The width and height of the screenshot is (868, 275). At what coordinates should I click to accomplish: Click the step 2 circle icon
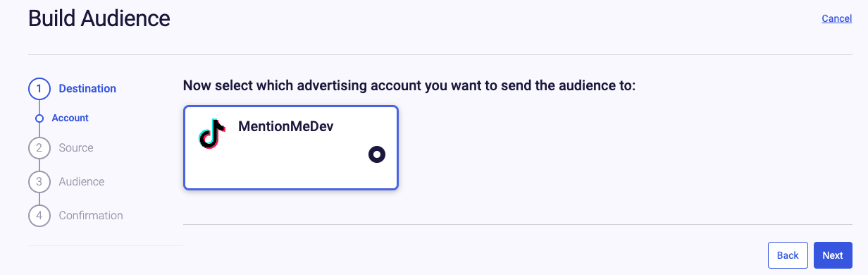coord(39,148)
